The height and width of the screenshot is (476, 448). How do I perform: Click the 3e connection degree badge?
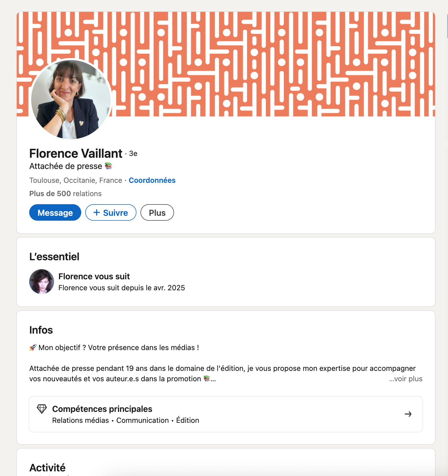pos(133,154)
